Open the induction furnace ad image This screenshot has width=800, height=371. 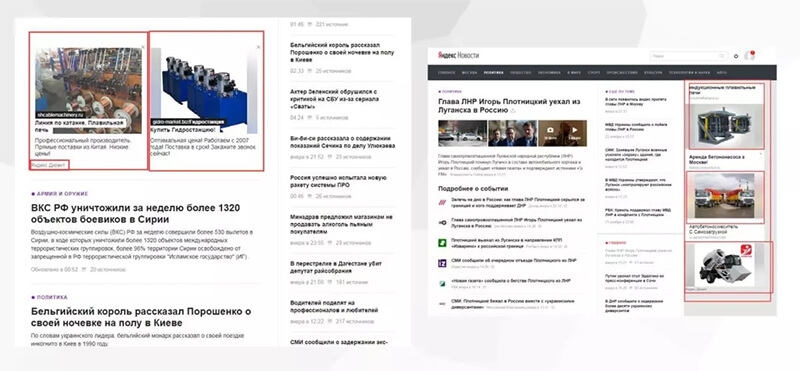tap(726, 125)
